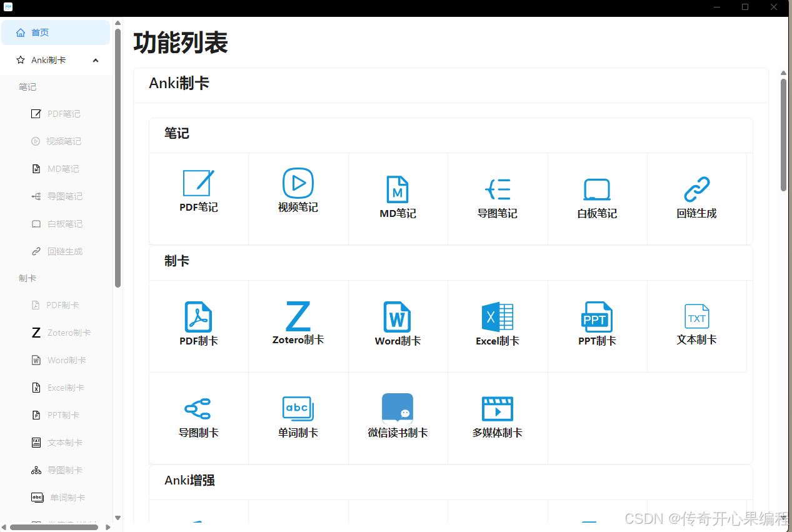This screenshot has height=532, width=792.
Task: Open the 导图笔记 mind map icon
Action: click(x=498, y=189)
